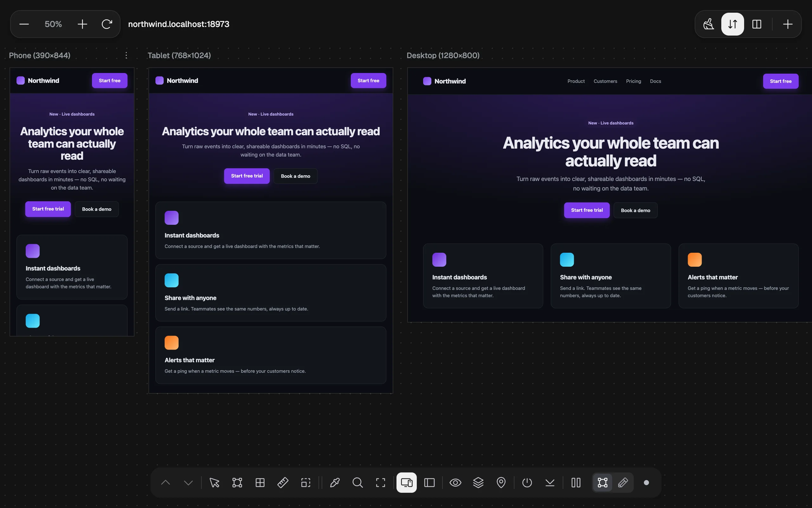Select the dashed selection region tool

[x=306, y=483]
